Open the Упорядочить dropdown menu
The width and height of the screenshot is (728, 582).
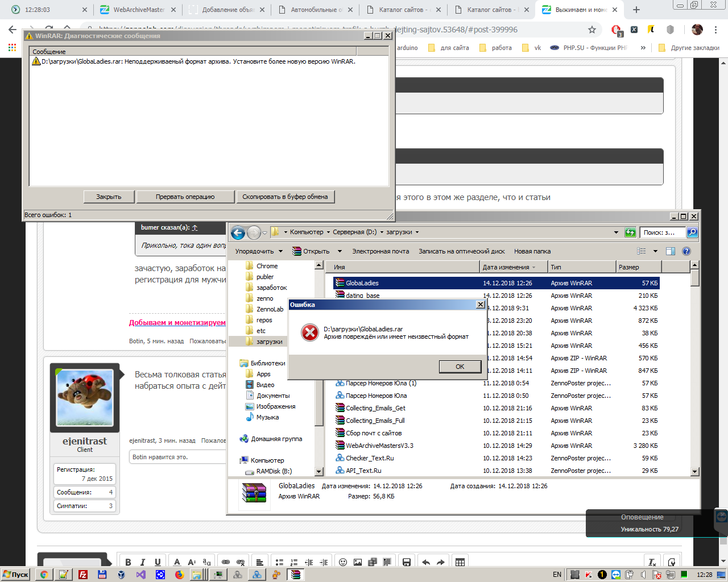pos(259,251)
